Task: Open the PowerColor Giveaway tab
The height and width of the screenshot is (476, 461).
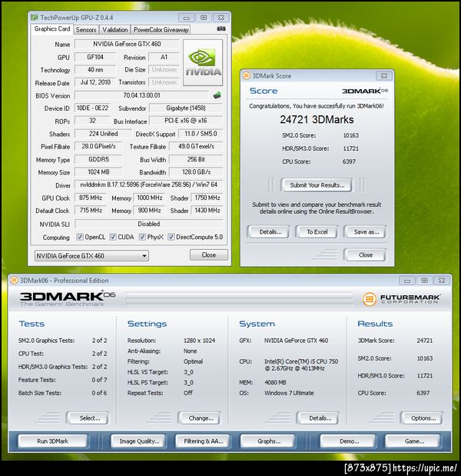Action: [161, 30]
